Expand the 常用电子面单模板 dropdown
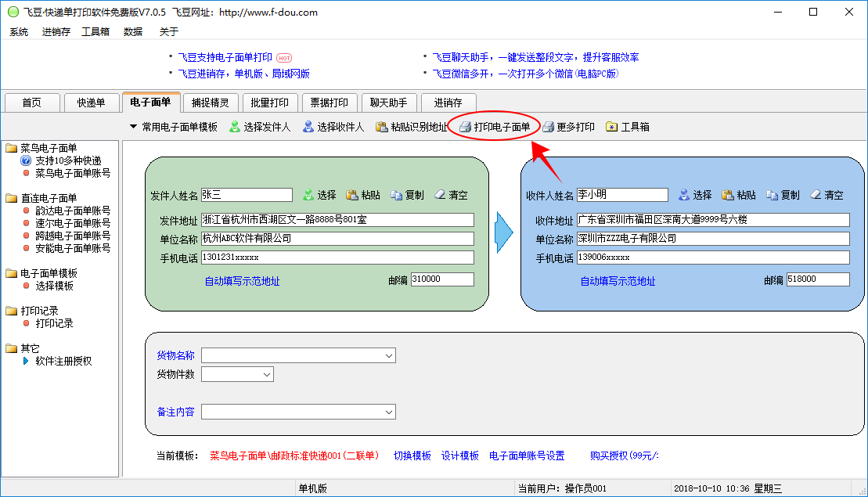This screenshot has width=868, height=497. 133,127
